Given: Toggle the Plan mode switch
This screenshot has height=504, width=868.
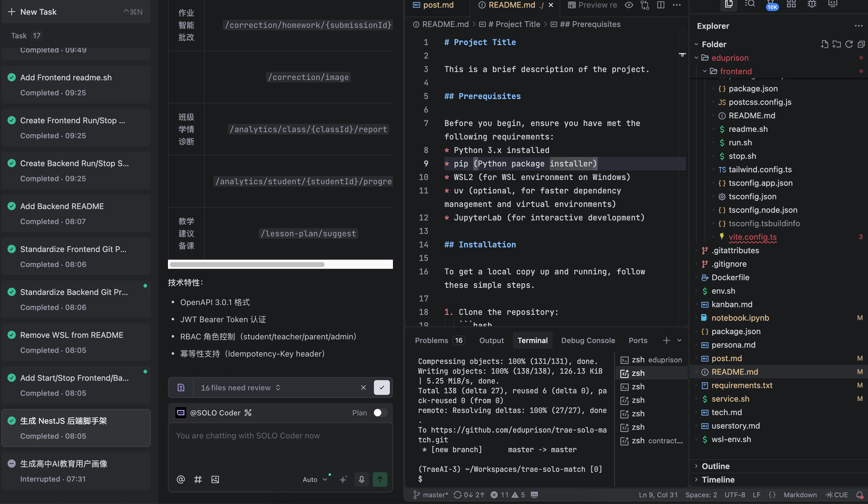Looking at the screenshot, I should [380, 413].
